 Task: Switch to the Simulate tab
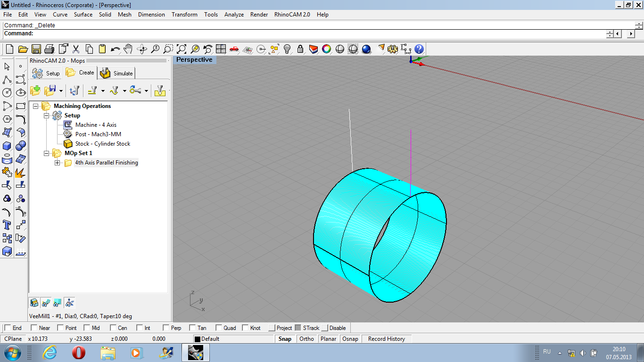click(117, 73)
